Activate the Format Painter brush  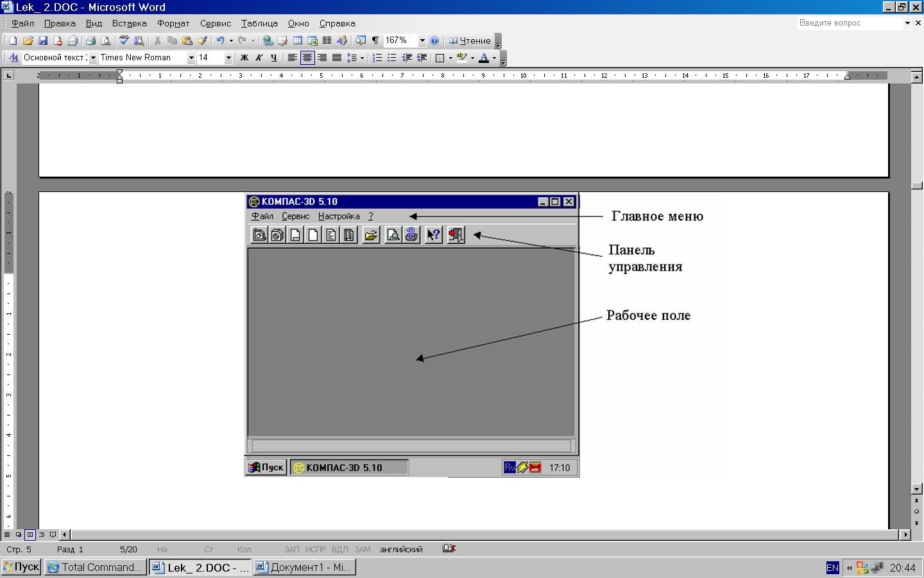click(x=202, y=40)
